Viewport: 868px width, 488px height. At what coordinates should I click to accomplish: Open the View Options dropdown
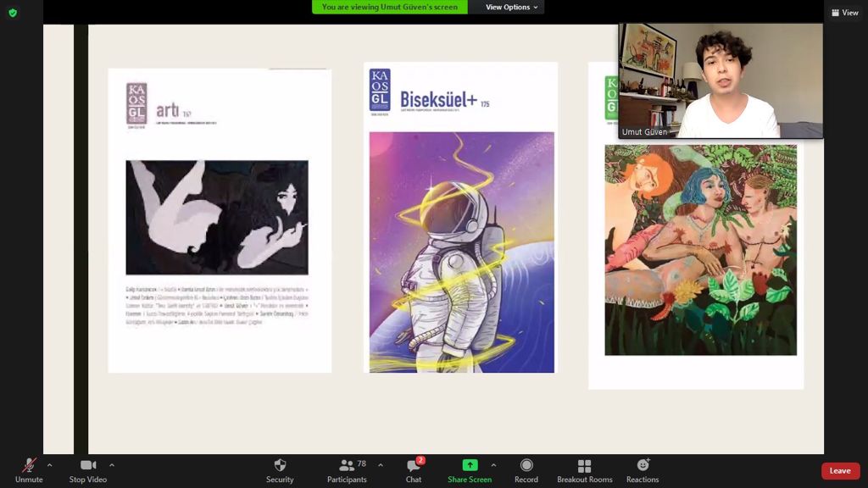pos(511,7)
